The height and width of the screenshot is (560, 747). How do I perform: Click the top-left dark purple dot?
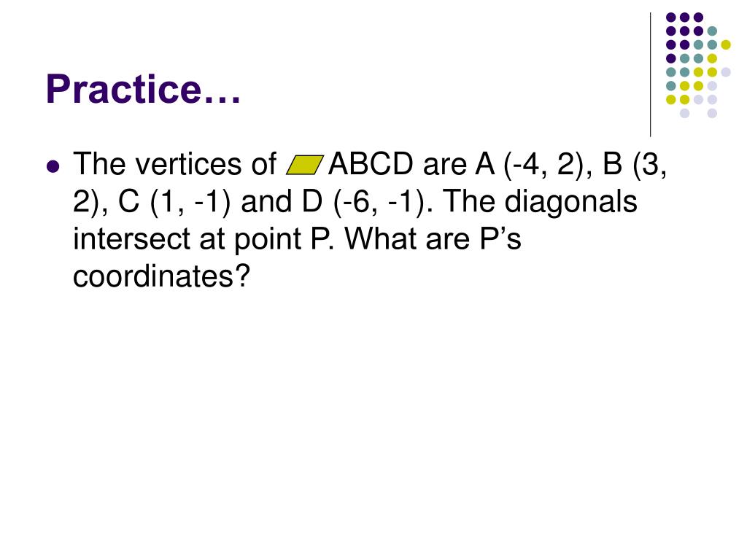(x=671, y=17)
